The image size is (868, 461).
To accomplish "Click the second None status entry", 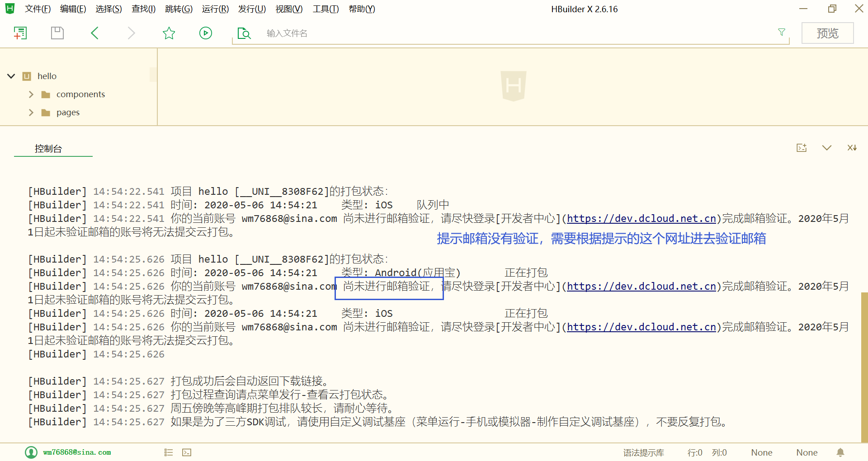I will point(807,452).
